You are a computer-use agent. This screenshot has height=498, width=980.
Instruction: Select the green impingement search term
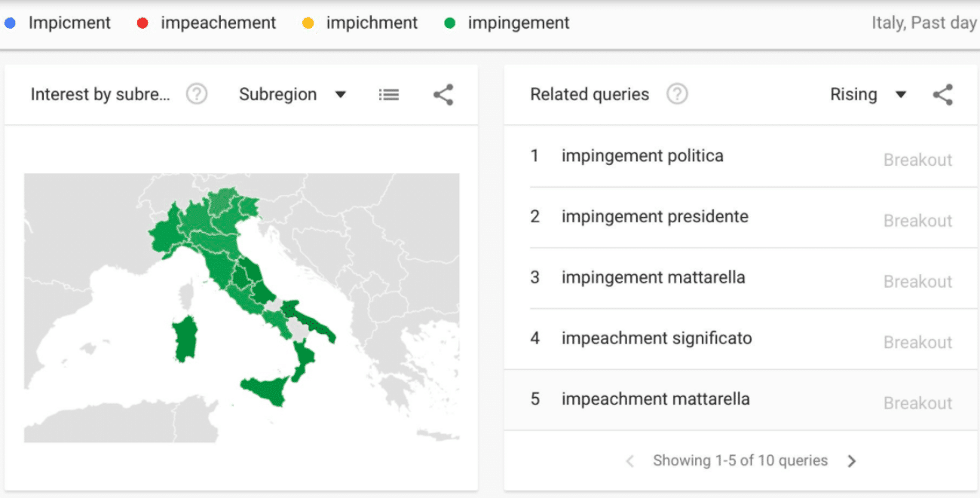click(518, 23)
